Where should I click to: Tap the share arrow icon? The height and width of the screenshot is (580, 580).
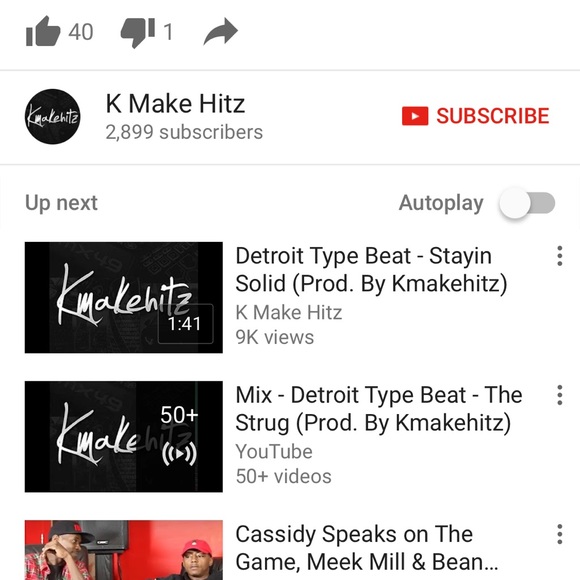[x=221, y=32]
